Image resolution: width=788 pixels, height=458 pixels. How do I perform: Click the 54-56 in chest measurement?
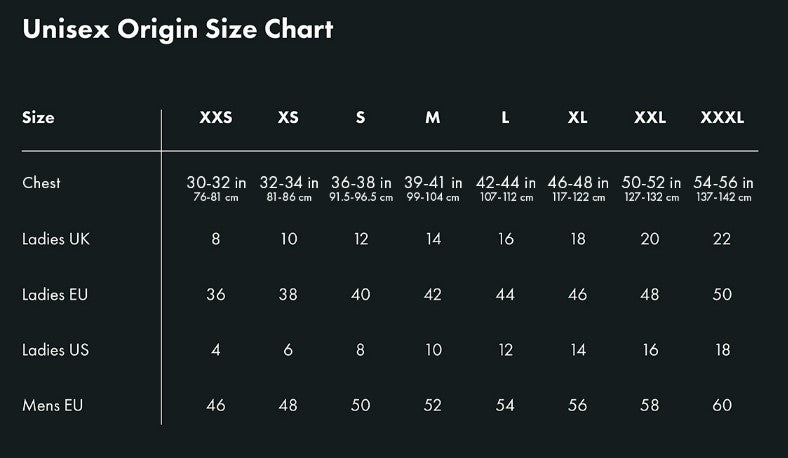723,182
